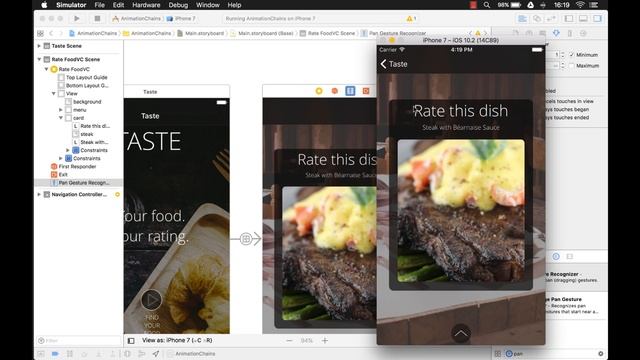Viewport: 640px width, 360px height.
Task: Open the iPhone 7 scheme destination dropdown
Action: [x=181, y=18]
